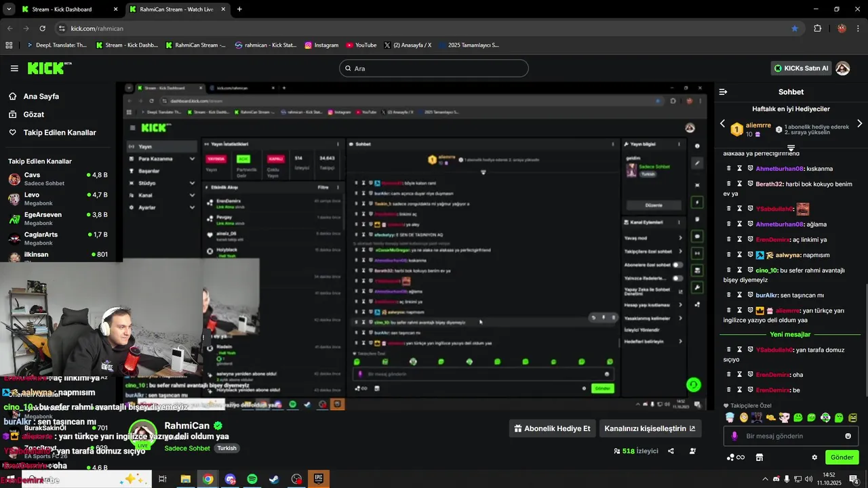Delete EranDemirx's 'oha' message with trash icon
Screen dimensions: 868x488
pos(729,374)
